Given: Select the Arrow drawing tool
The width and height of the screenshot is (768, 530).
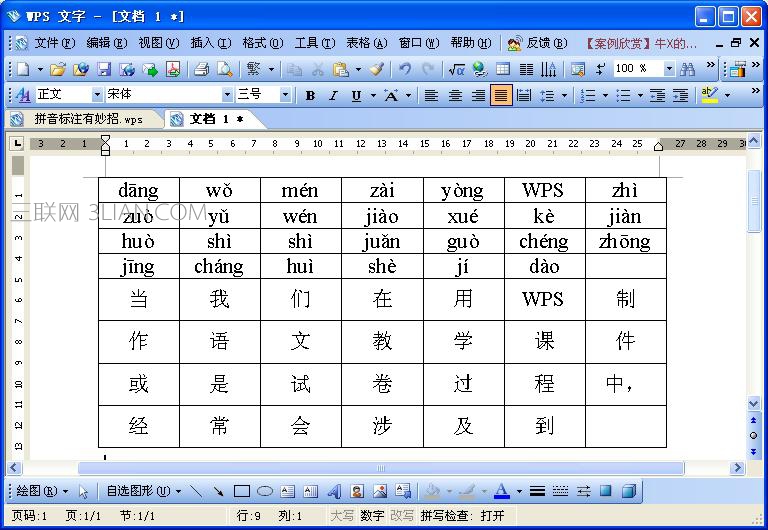Looking at the screenshot, I should tap(218, 491).
